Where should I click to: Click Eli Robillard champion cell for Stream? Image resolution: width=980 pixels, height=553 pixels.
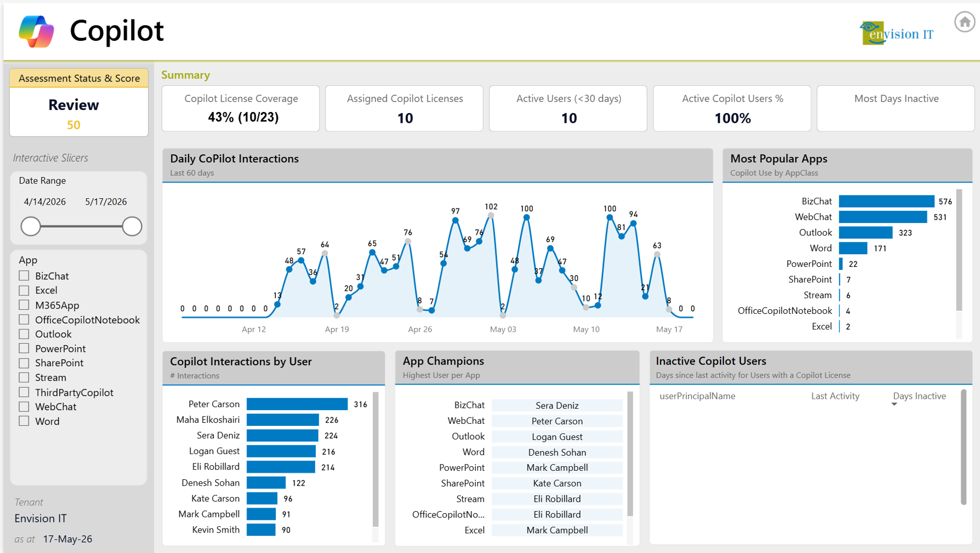[557, 499]
